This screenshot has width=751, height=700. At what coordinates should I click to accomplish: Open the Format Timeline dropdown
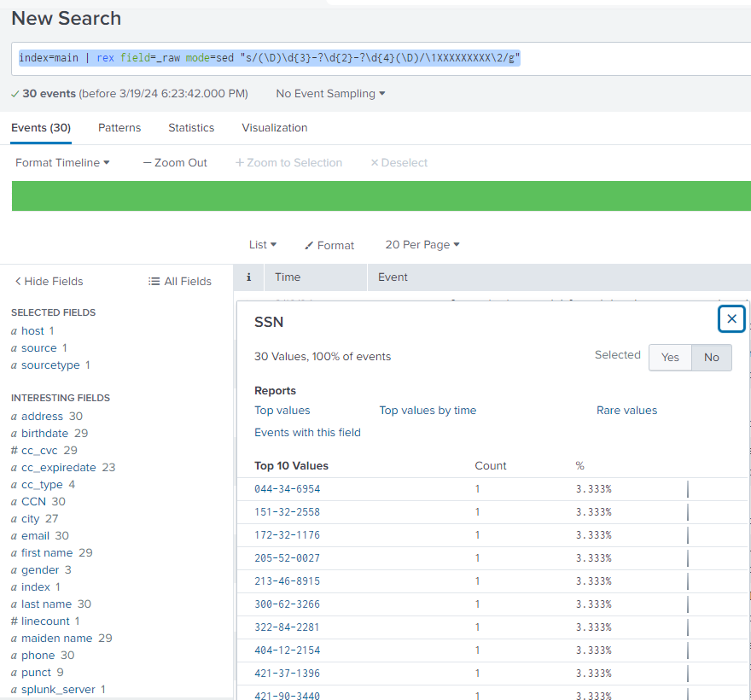coord(61,162)
